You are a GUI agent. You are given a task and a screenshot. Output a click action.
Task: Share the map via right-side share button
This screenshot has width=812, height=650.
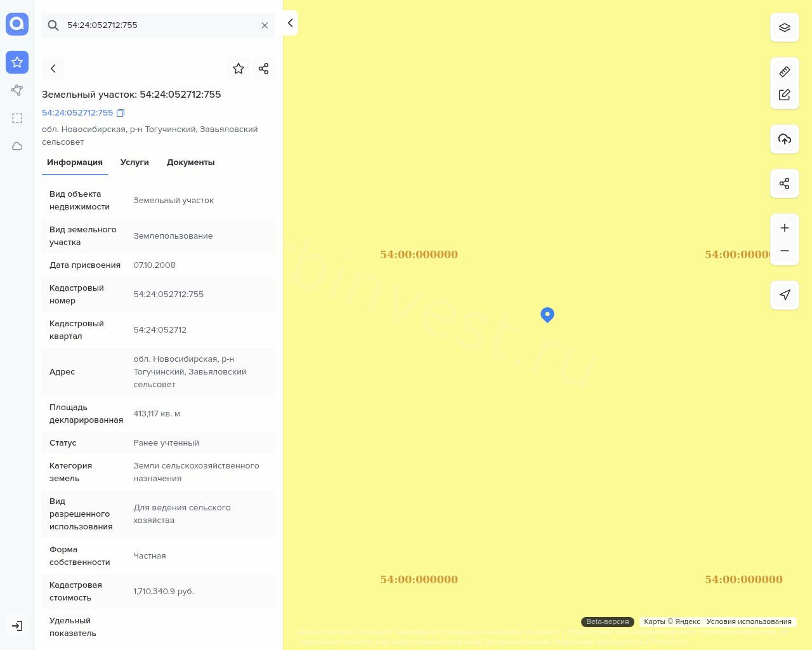tap(785, 183)
